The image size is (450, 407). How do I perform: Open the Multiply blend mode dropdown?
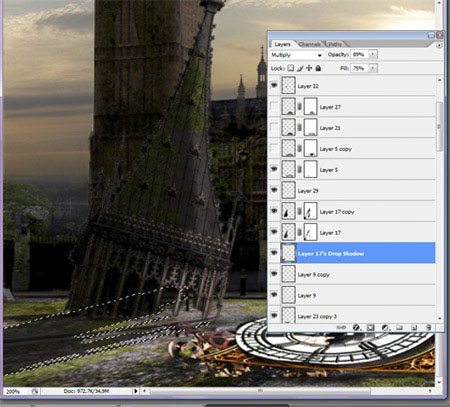pyautogui.click(x=296, y=55)
